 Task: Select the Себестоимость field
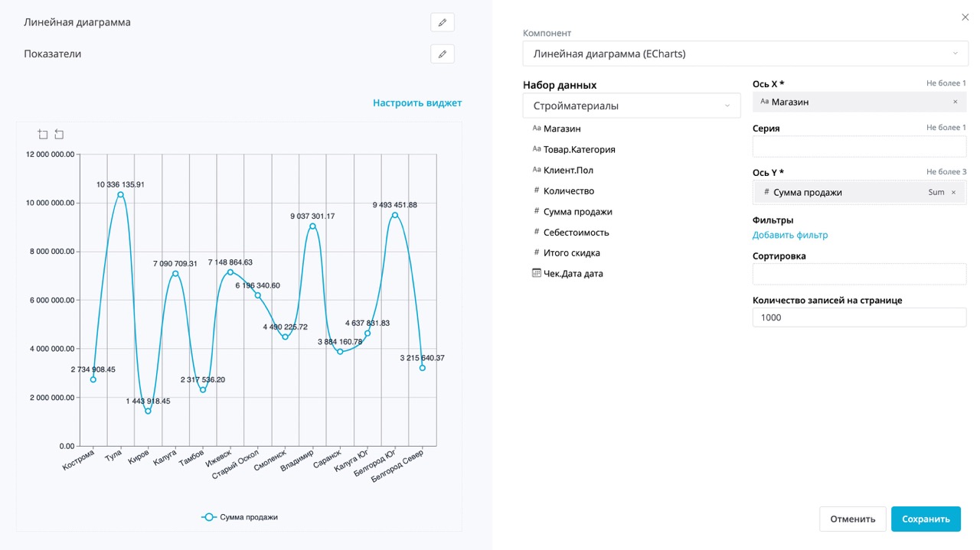coord(576,232)
